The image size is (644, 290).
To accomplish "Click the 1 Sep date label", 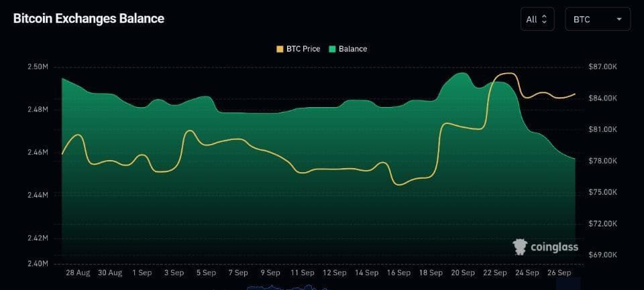I will tap(142, 273).
